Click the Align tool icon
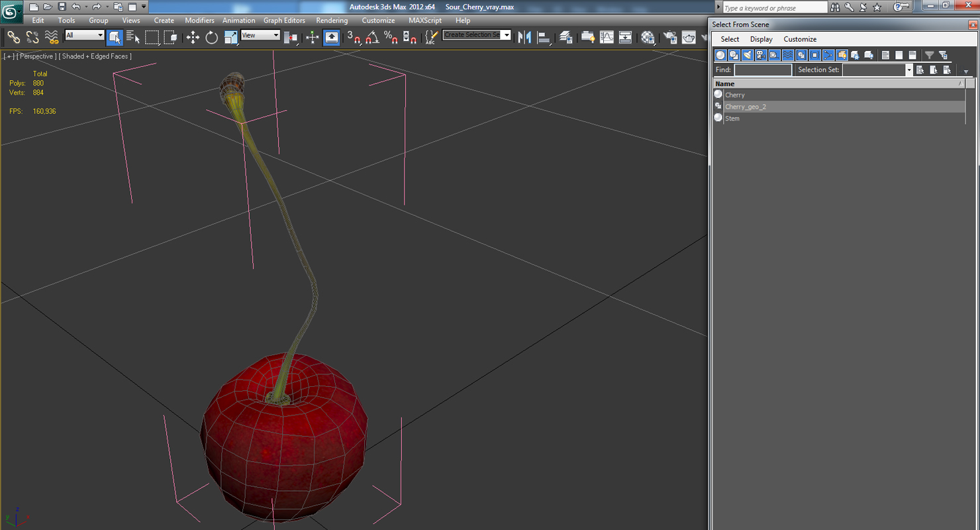The height and width of the screenshot is (530, 980). 544,37
